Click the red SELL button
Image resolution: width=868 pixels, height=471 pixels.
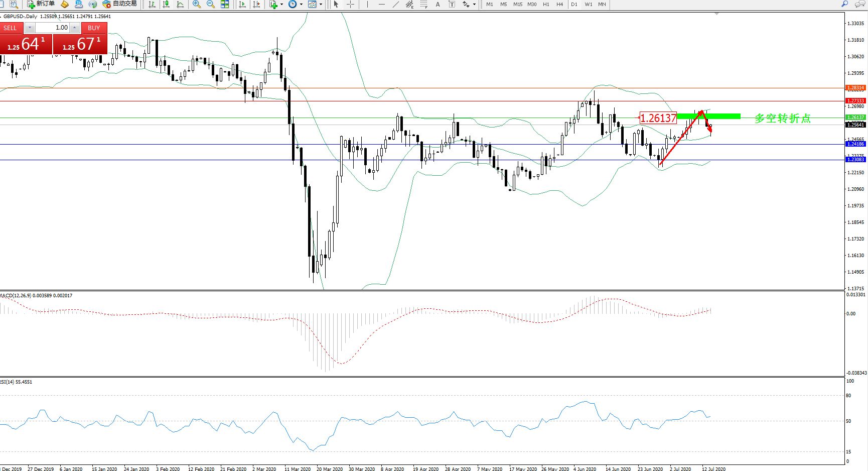tap(11, 28)
